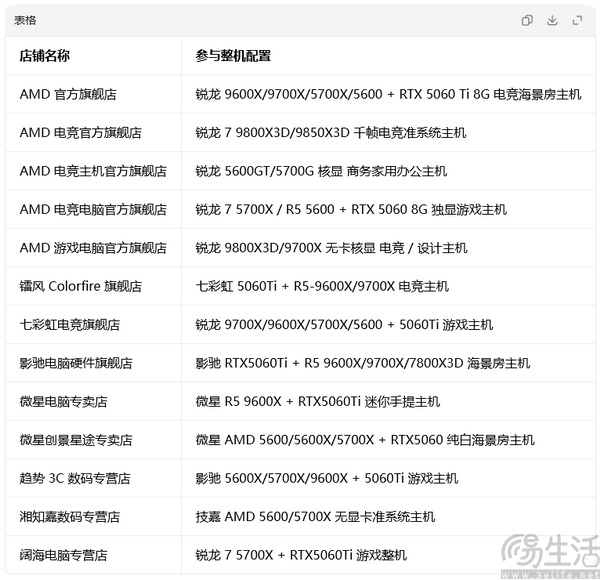The width and height of the screenshot is (600, 580).
Task: Select the AMD 电竞电脑官方旗舰店 cell
Action: click(x=93, y=209)
